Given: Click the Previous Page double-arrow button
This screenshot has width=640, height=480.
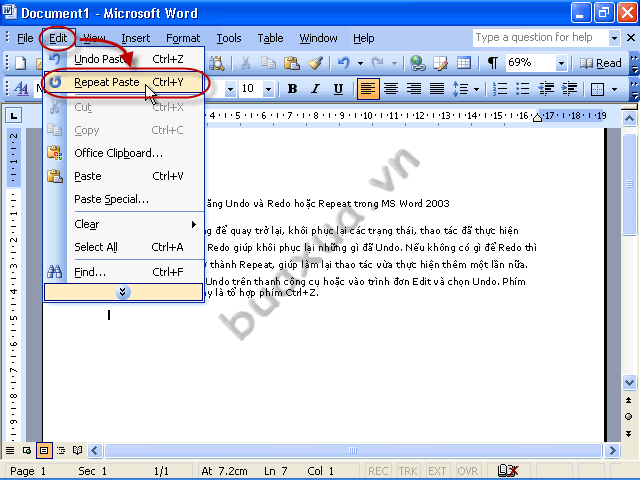Looking at the screenshot, I should (x=629, y=400).
